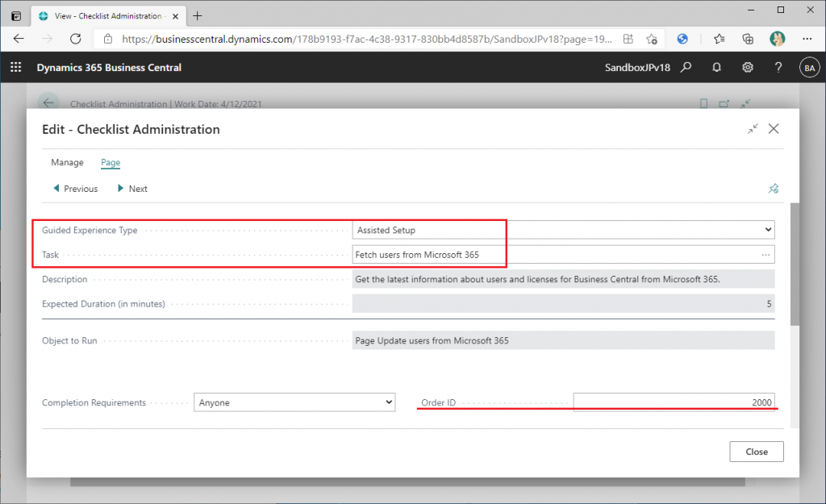
Task: Click the background page back arrow button
Action: point(48,102)
